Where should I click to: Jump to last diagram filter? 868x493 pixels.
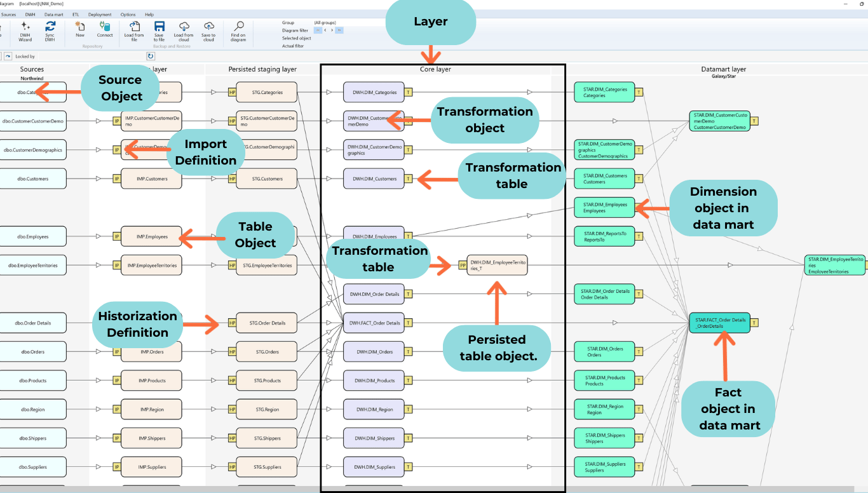[x=339, y=30]
